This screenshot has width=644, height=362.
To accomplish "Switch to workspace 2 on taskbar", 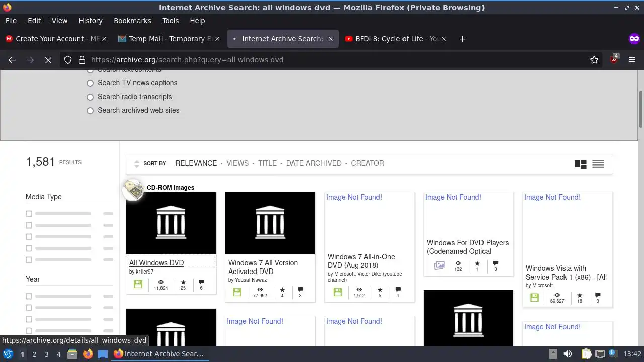I will coord(34,354).
